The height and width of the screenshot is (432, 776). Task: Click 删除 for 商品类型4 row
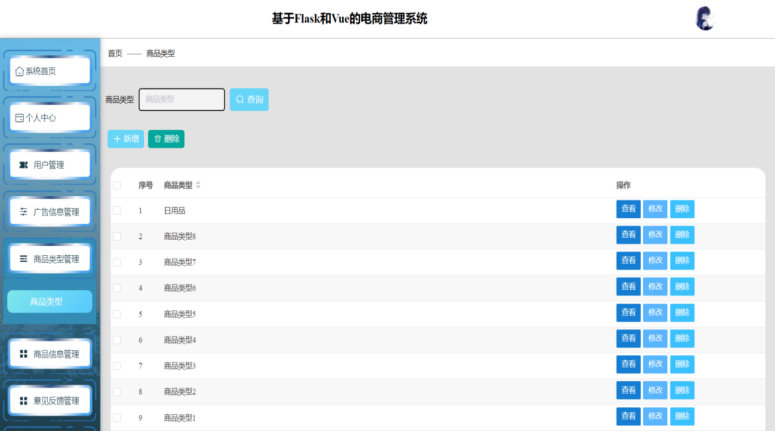click(682, 338)
